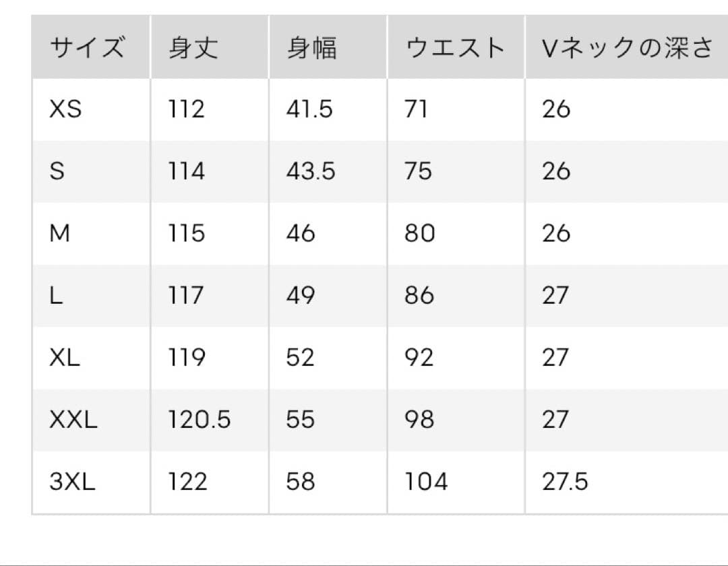Click the 身幅 column header
This screenshot has width=728, height=566.
tap(311, 47)
